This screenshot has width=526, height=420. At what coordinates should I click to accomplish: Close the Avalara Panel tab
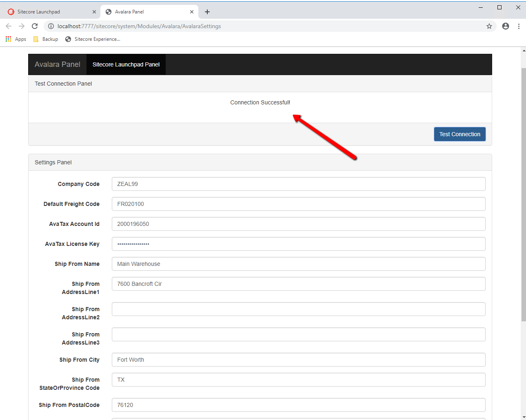[x=192, y=12]
